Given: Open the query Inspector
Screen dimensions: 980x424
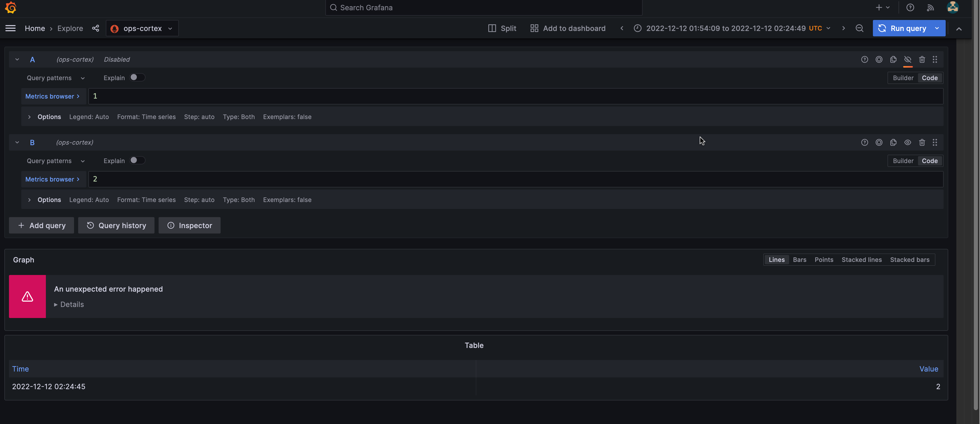Looking at the screenshot, I should [x=189, y=225].
